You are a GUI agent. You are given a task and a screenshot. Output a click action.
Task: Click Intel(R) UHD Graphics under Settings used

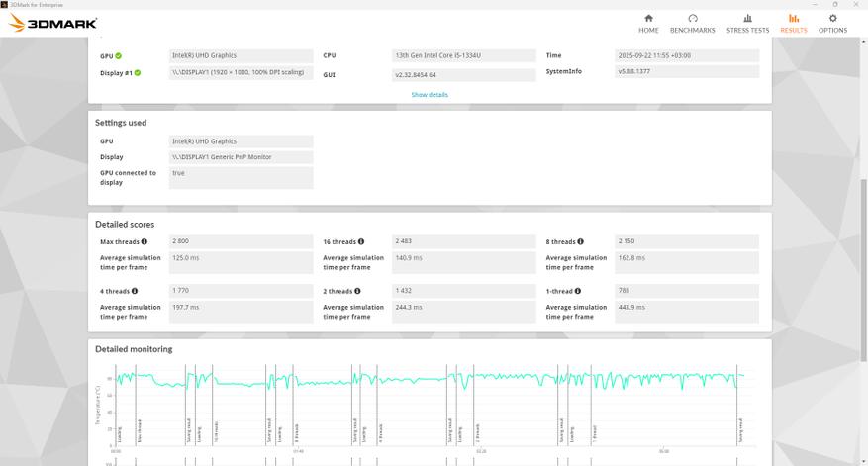point(241,141)
